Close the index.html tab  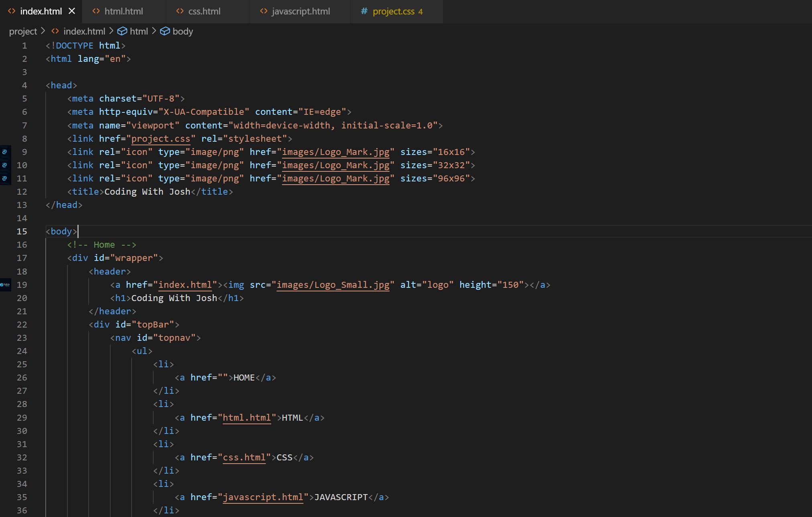click(72, 11)
